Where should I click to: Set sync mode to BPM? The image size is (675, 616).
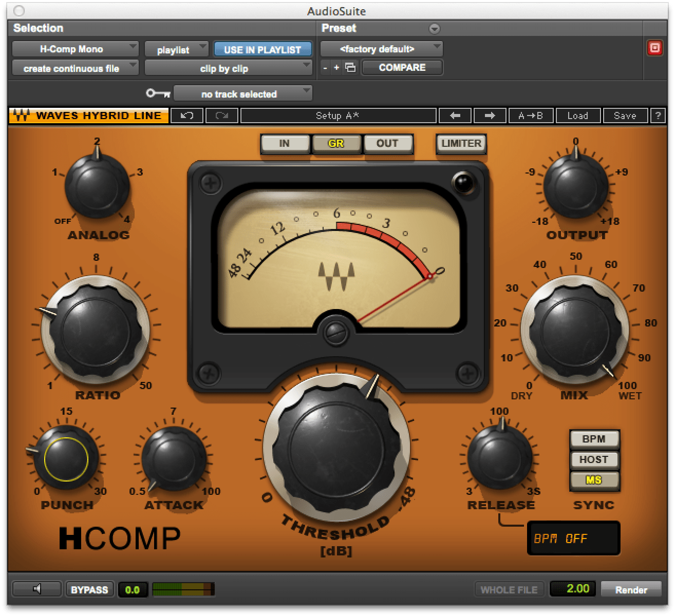(594, 439)
